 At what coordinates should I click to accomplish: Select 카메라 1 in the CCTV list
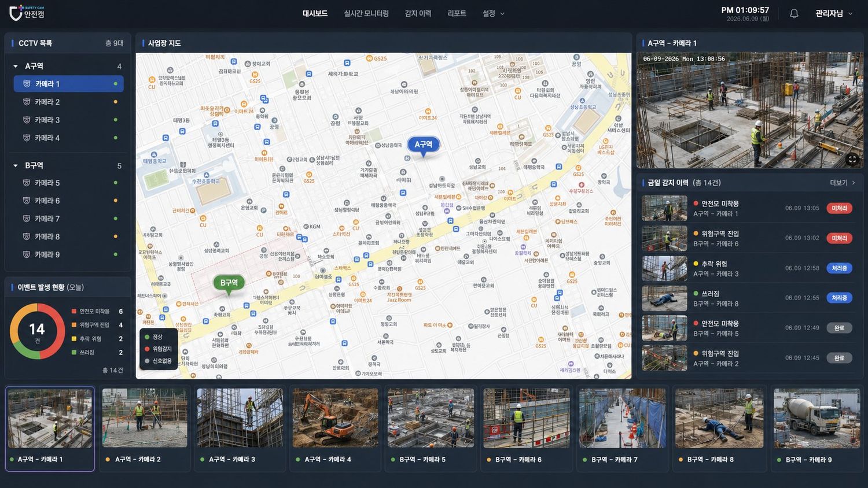pyautogui.click(x=68, y=84)
